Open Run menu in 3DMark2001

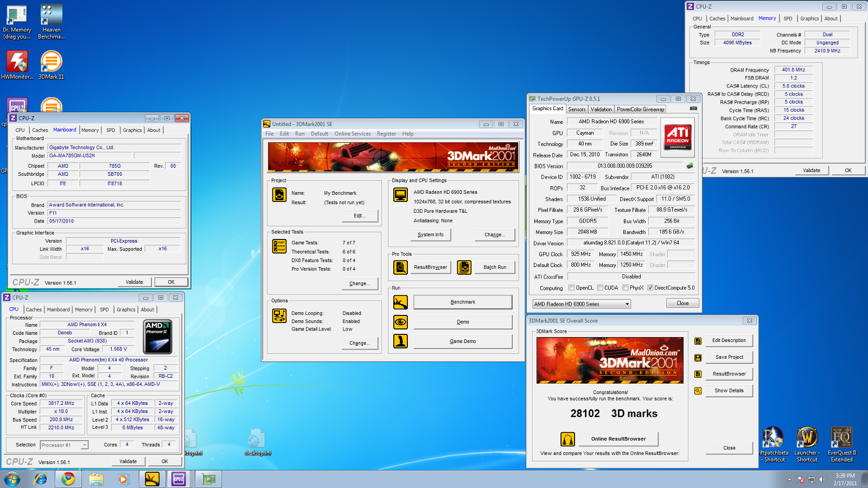(x=299, y=134)
